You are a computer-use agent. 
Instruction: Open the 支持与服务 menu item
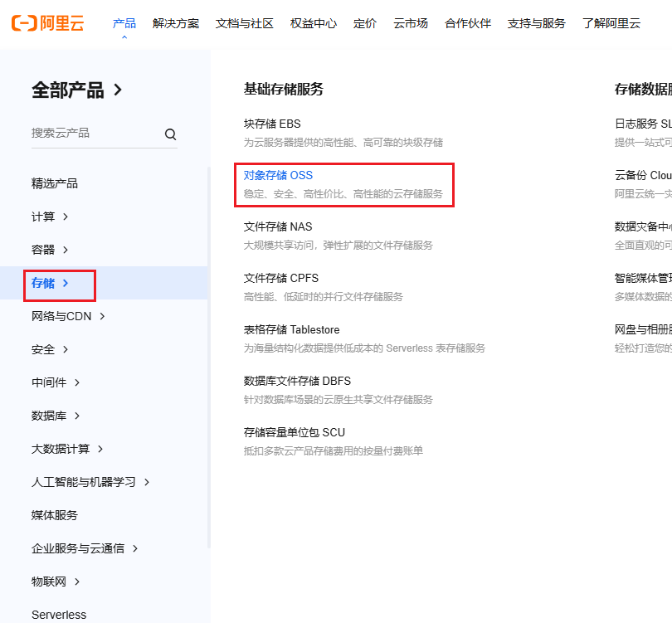[536, 23]
